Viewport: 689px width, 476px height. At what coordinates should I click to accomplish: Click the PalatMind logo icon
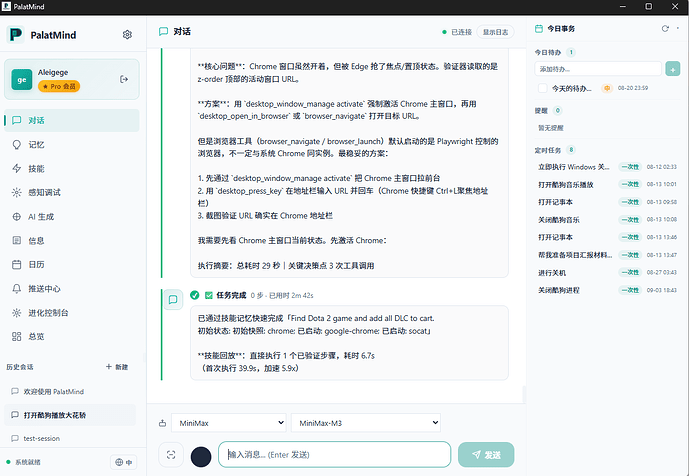pos(16,34)
